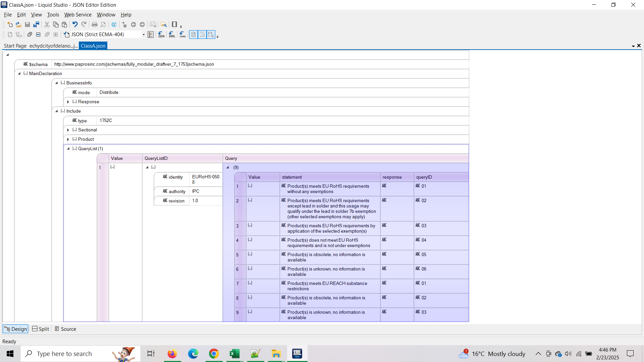This screenshot has height=362, width=644.
Task: Open the Web Service menu
Action: click(x=77, y=15)
